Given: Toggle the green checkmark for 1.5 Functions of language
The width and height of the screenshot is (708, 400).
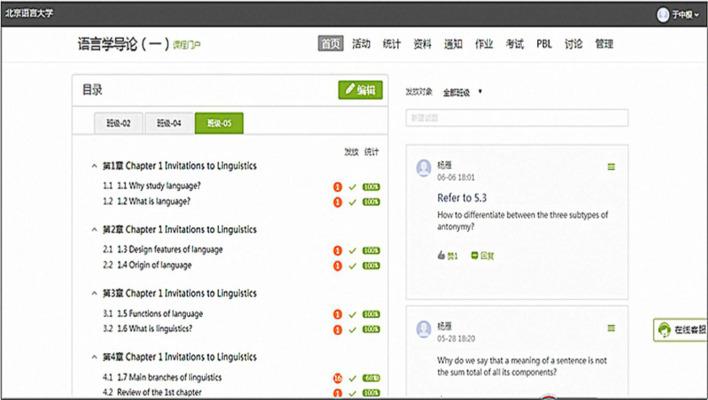Looking at the screenshot, I should (x=352, y=314).
